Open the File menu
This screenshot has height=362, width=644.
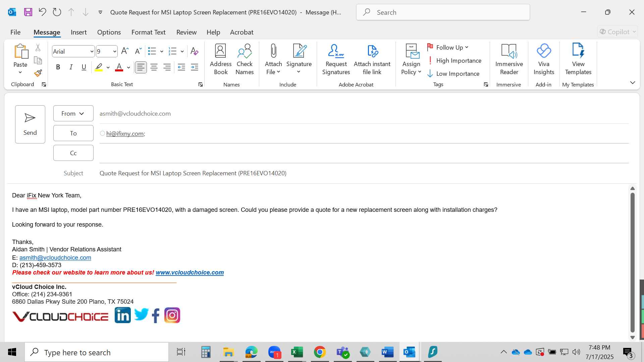pos(15,32)
